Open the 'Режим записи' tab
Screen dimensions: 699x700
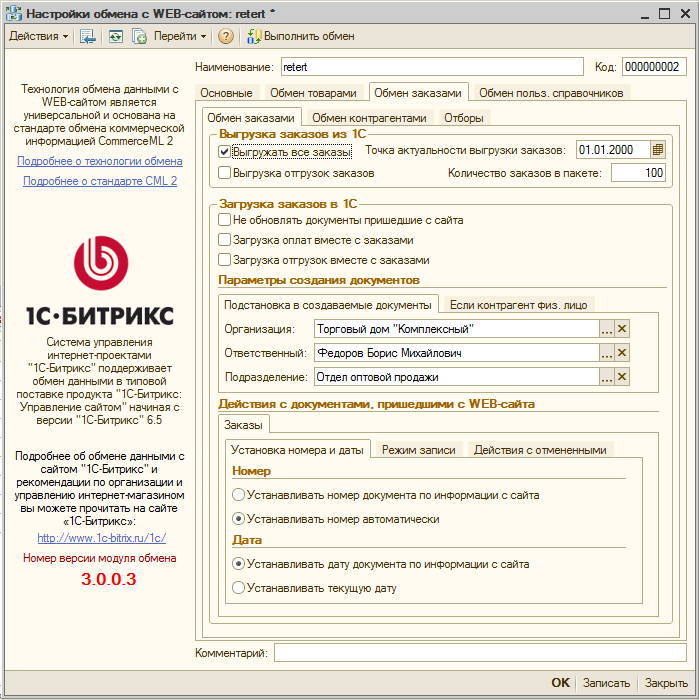pyautogui.click(x=419, y=450)
